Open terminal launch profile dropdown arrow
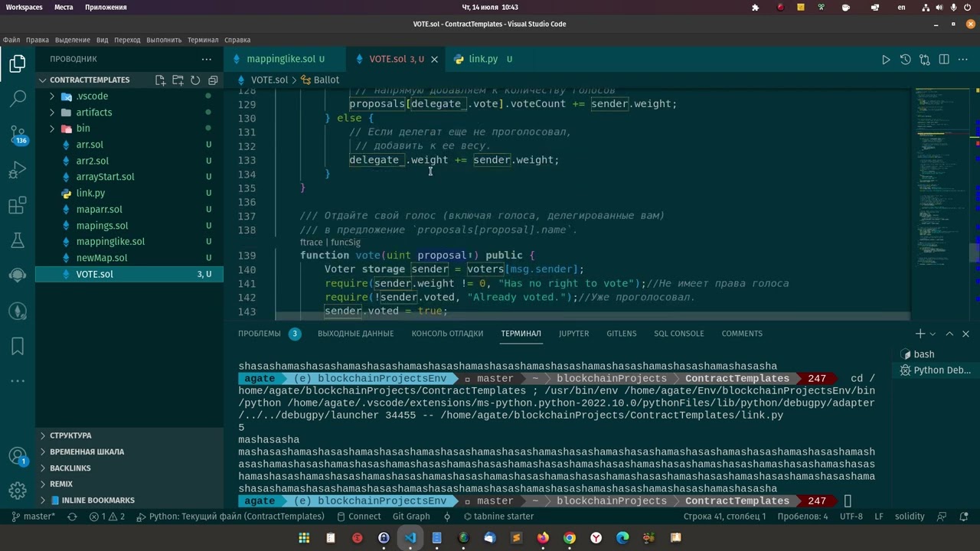 pos(933,334)
